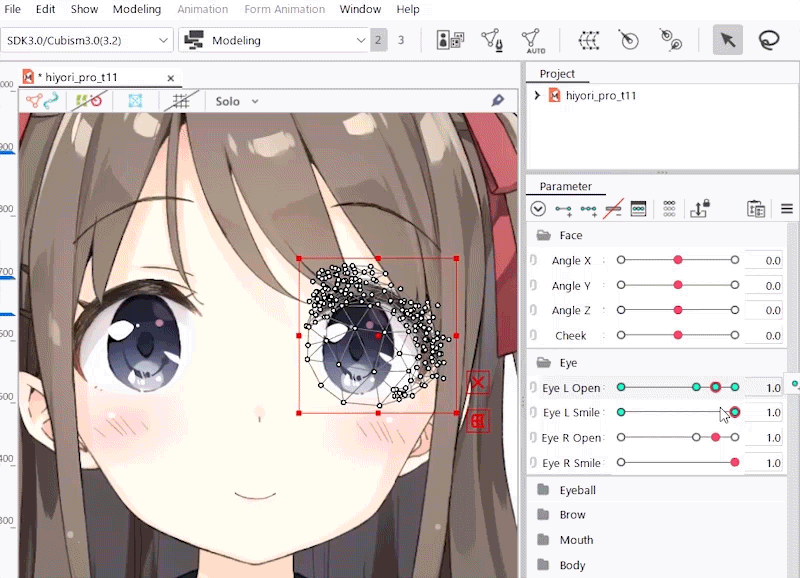Click the add two keys parameter icon
The width and height of the screenshot is (800, 578).
(x=564, y=209)
